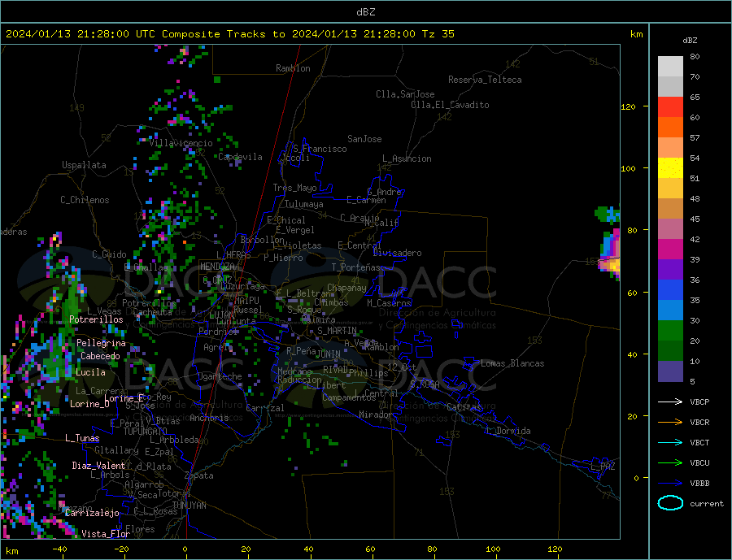Click the TUPUNGATO place label
732x560 pixels.
coord(146,432)
